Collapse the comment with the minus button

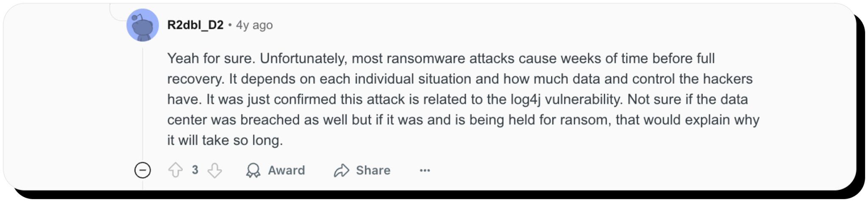142,170
